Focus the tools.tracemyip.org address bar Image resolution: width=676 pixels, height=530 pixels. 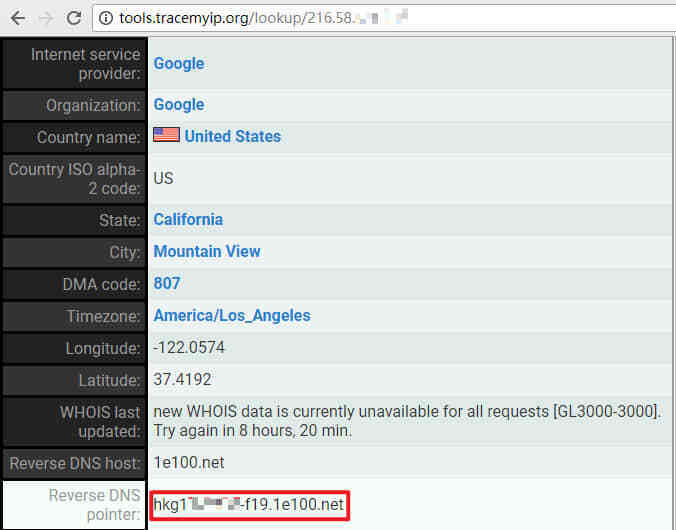pos(384,18)
